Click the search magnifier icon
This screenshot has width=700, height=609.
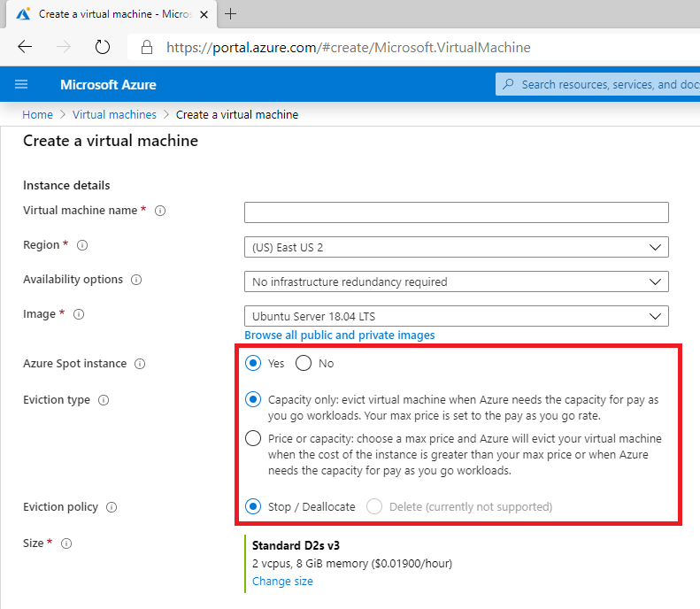tap(508, 84)
